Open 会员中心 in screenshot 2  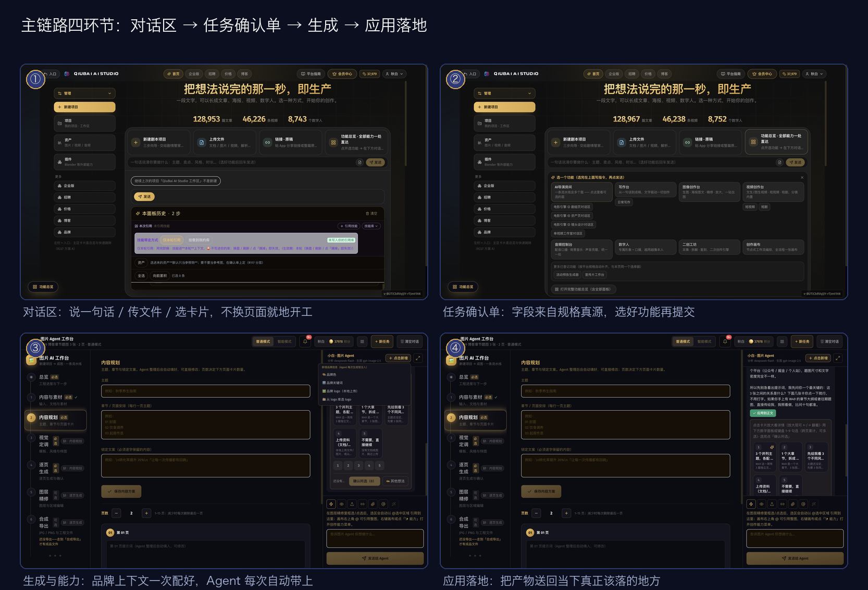point(762,74)
